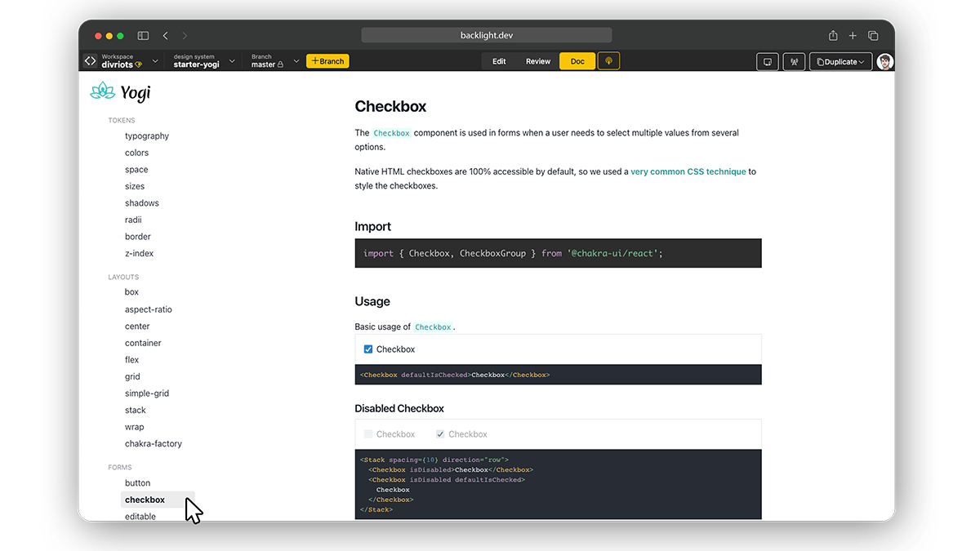This screenshot has width=980, height=551.
Task: Switch to the Edit tab
Action: pos(499,61)
